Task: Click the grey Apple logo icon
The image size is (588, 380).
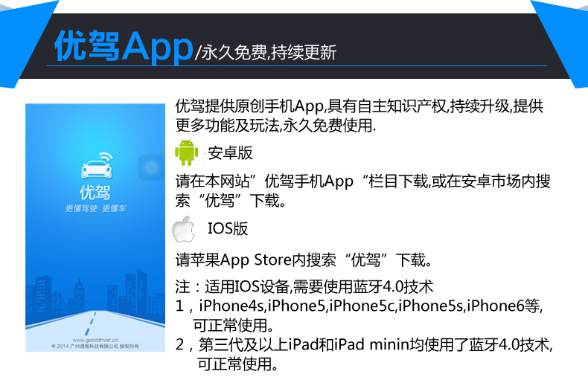Action: 184,229
